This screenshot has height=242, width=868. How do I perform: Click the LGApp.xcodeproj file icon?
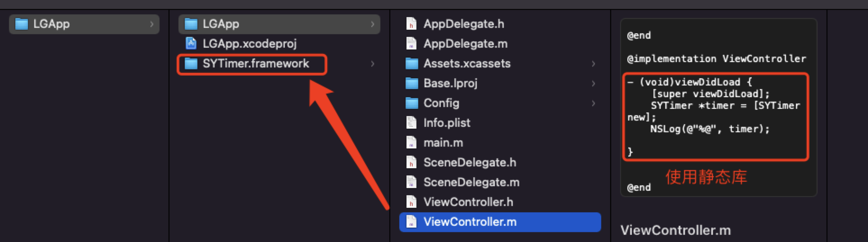191,44
